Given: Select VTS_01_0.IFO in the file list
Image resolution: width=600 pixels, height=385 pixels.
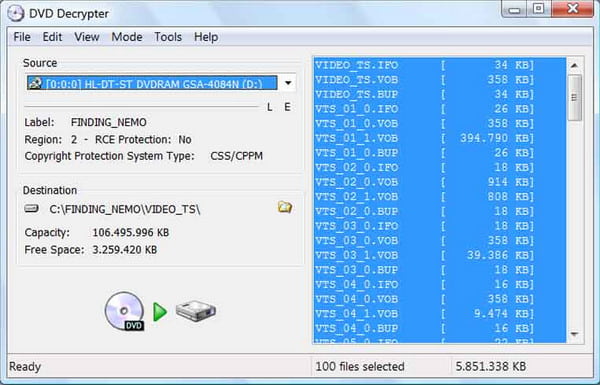Looking at the screenshot, I should (440, 109).
